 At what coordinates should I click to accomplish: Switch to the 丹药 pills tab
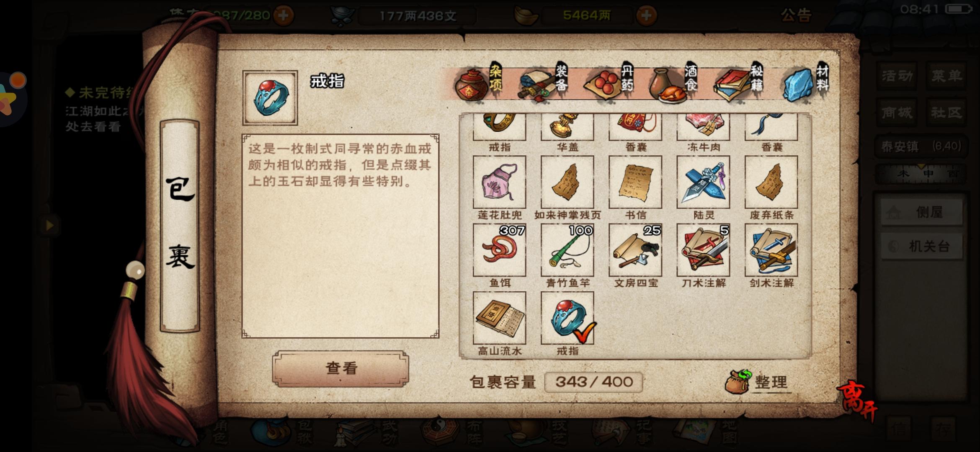(609, 83)
